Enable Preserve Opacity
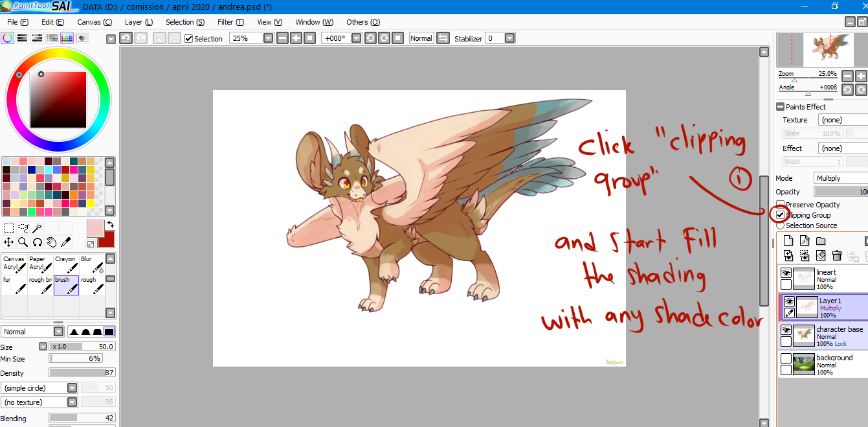868x427 pixels. pyautogui.click(x=781, y=205)
